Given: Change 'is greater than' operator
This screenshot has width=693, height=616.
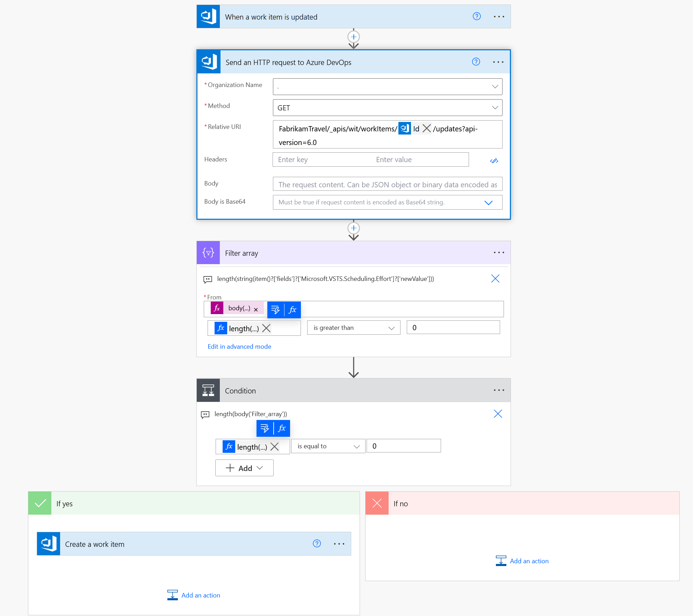Looking at the screenshot, I should coord(353,328).
